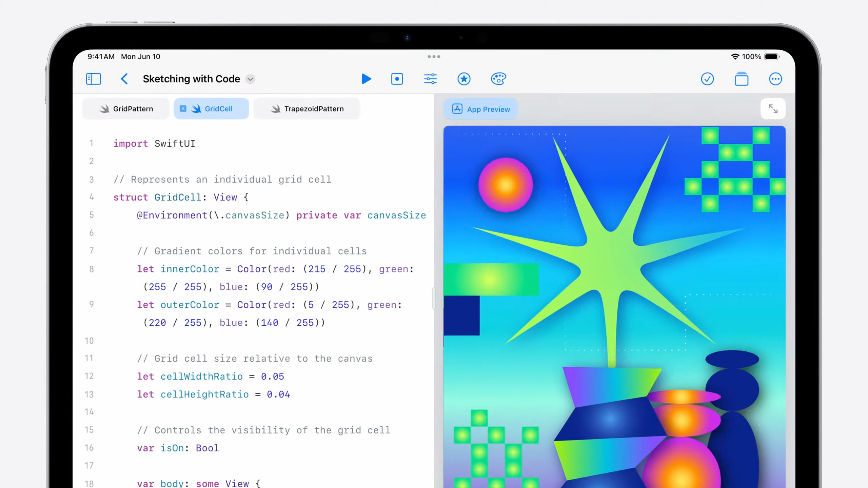Viewport: 868px width, 488px height.
Task: Click the cellWidthRatio value 0.05
Action: 272,376
